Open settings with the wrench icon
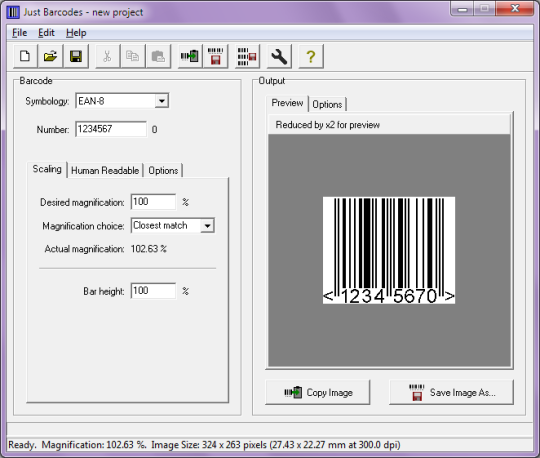The image size is (540, 458). [x=279, y=56]
